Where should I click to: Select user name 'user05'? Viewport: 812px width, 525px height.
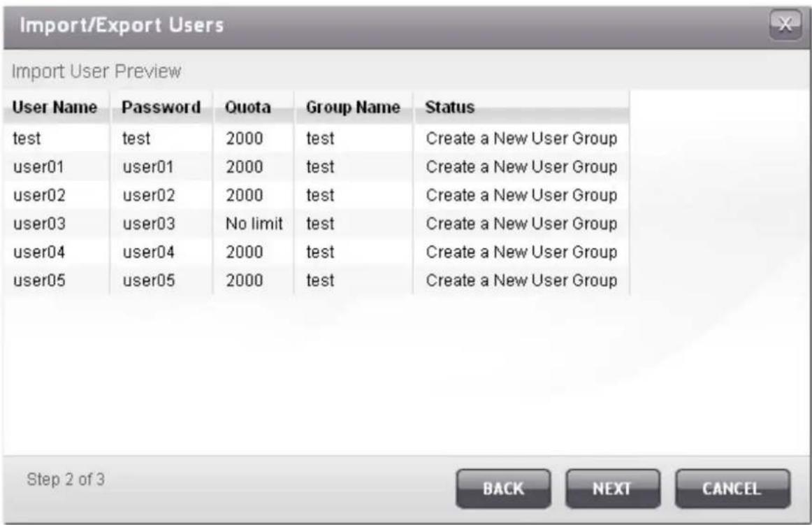pos(39,280)
